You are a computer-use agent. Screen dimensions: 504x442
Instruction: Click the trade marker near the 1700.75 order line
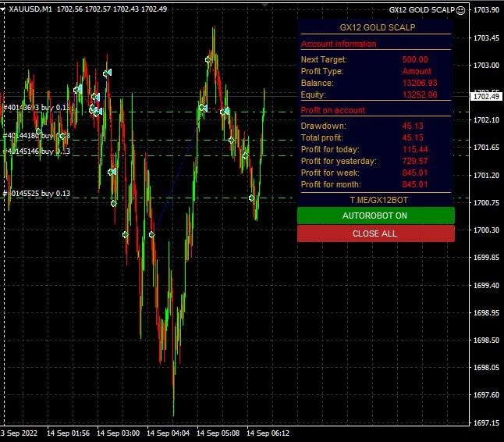point(252,198)
